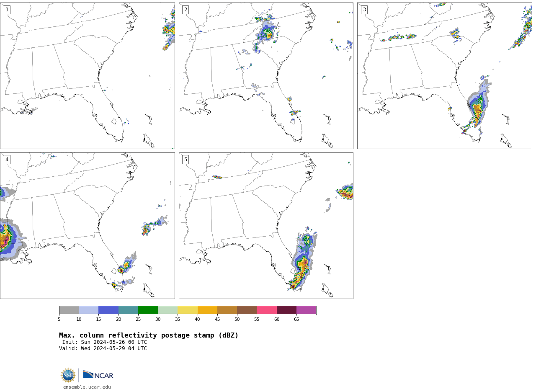Image resolution: width=536 pixels, height=392 pixels.
Task: Click the light blue 10-15 dBZ swatch
Action: click(88, 310)
